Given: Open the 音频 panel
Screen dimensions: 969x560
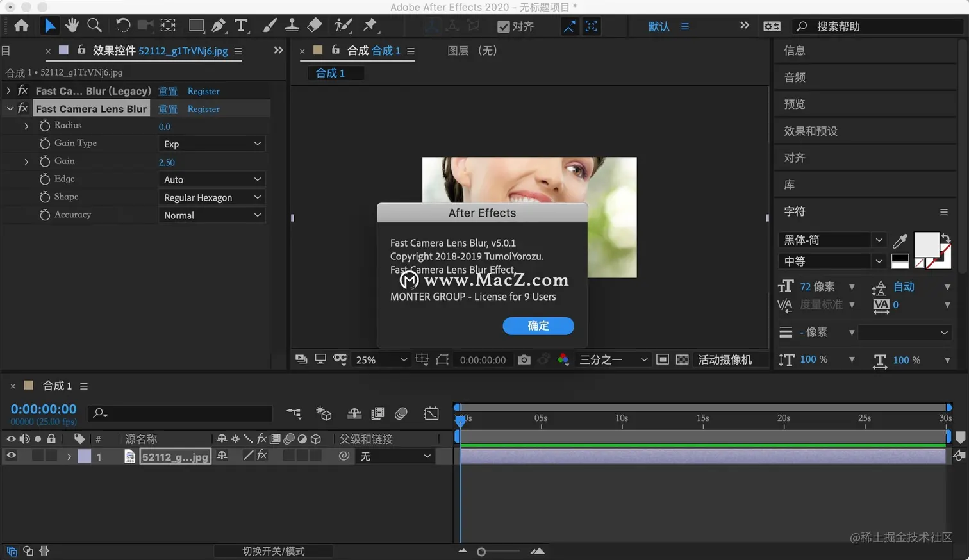Looking at the screenshot, I should (x=795, y=78).
